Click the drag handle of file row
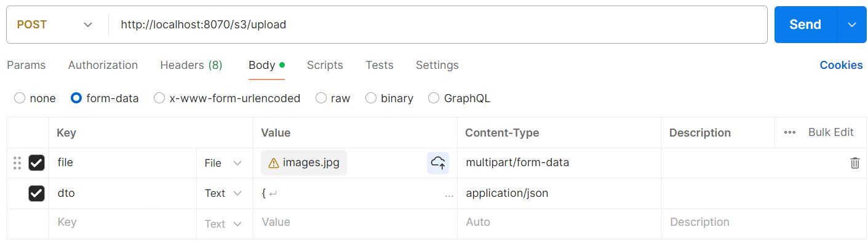 [x=17, y=163]
